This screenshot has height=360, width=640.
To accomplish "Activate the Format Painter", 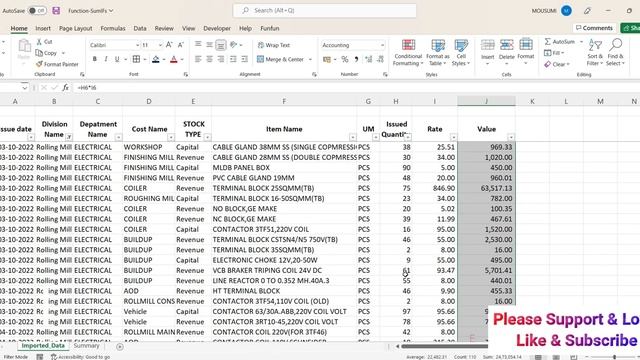I will point(57,64).
